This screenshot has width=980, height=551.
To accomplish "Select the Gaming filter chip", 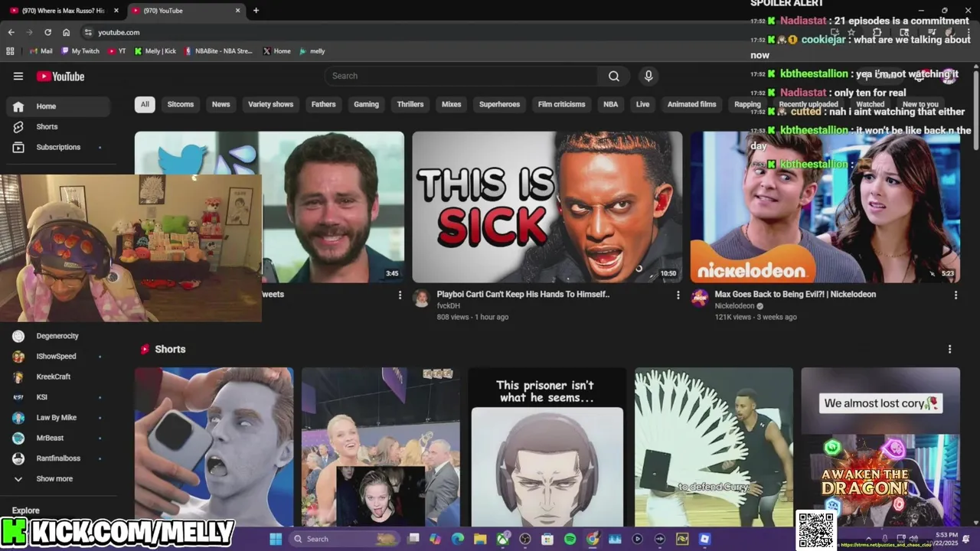I will [366, 104].
